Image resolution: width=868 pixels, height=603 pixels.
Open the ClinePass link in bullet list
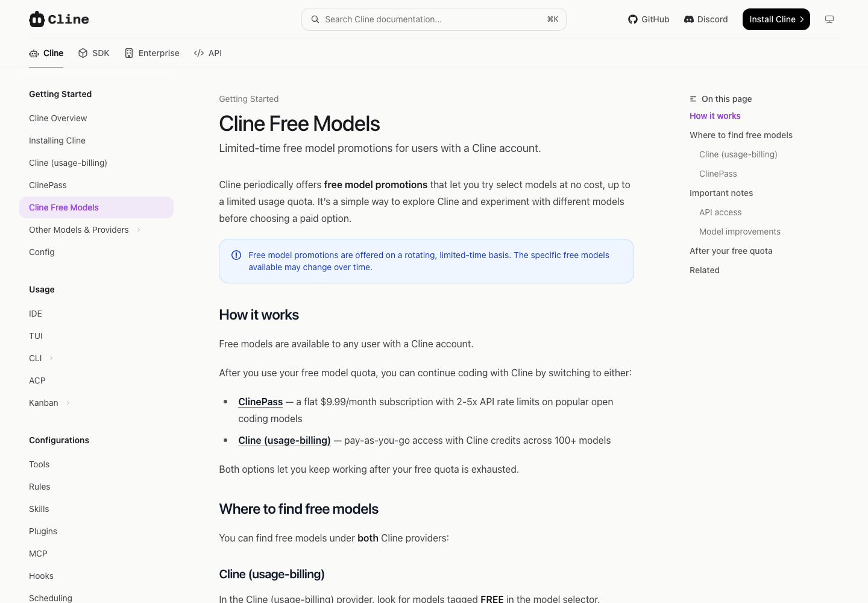tap(260, 402)
